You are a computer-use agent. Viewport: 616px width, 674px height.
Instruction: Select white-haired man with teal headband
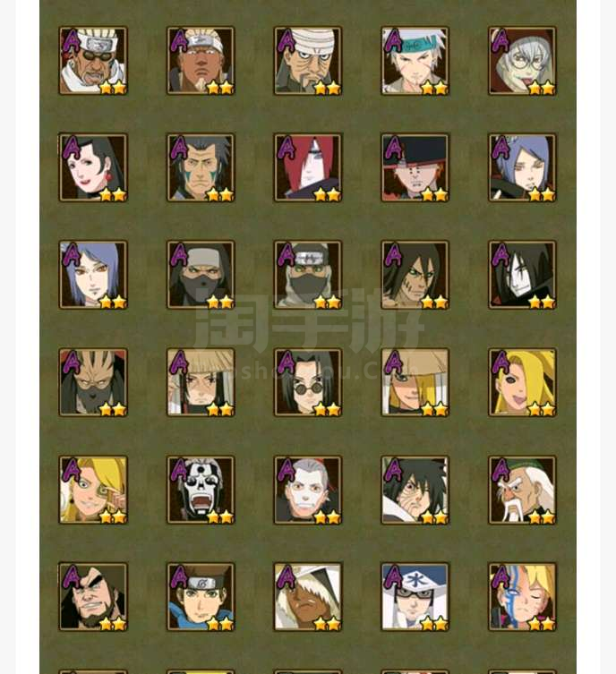[415, 61]
